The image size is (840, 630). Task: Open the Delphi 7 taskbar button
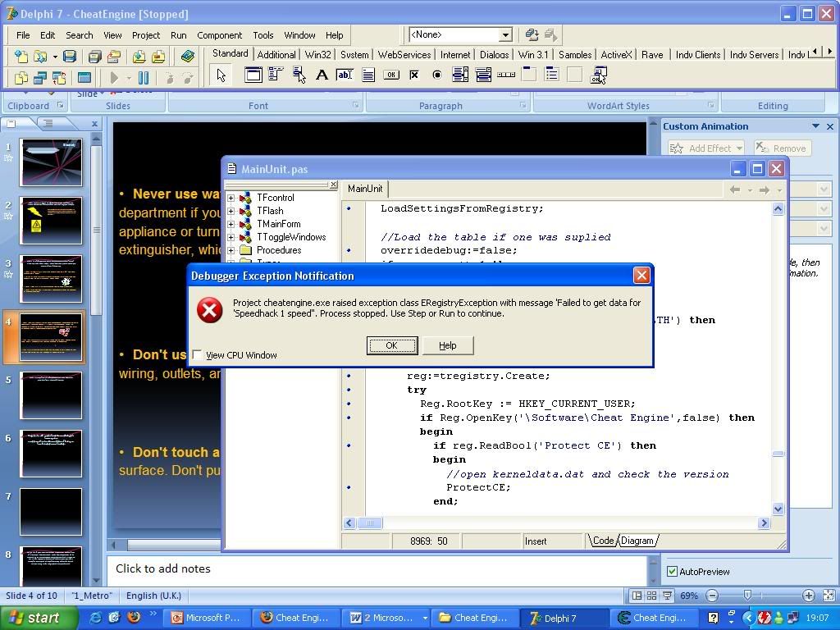click(x=566, y=618)
